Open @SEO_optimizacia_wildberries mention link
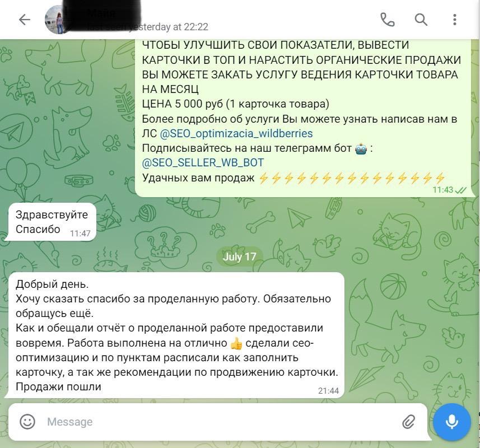 click(236, 133)
